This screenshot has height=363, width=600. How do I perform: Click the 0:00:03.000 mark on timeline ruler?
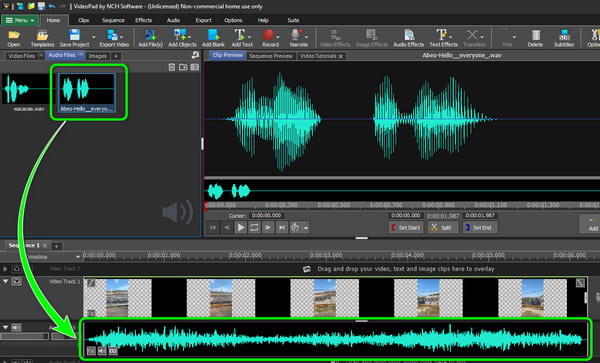[x=326, y=255]
